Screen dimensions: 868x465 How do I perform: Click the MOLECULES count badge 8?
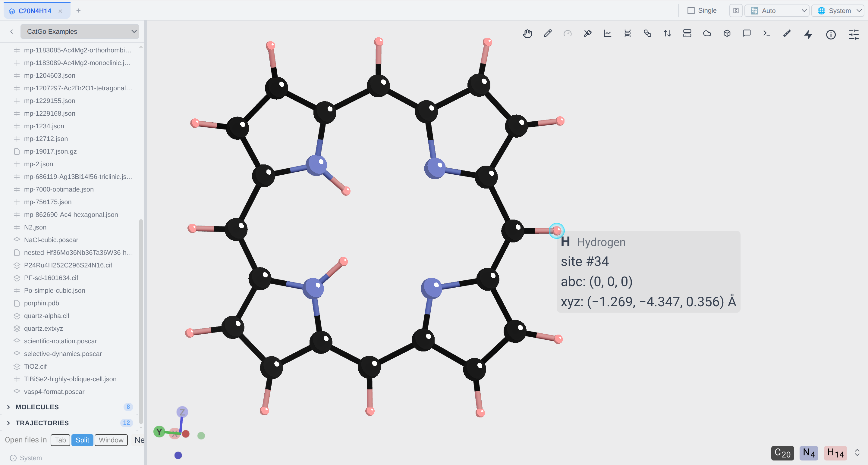coord(128,407)
